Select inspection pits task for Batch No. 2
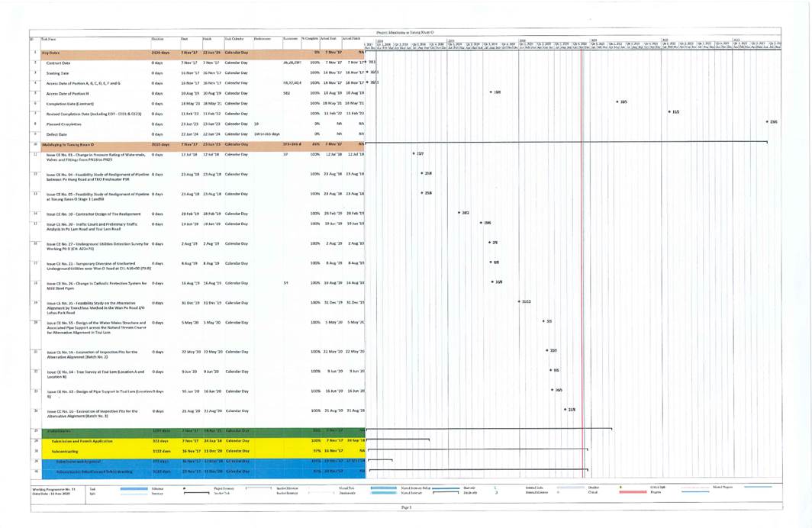 tap(92, 355)
